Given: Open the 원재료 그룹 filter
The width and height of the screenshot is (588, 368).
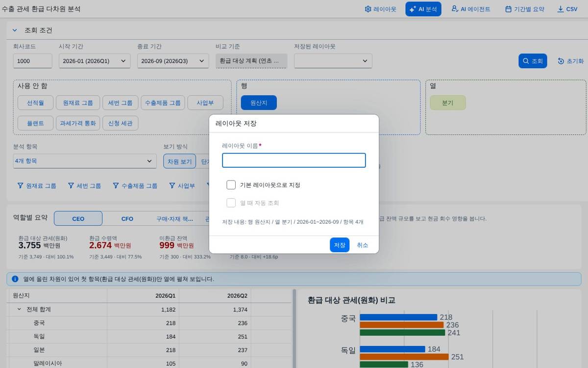Looking at the screenshot, I should 37,185.
